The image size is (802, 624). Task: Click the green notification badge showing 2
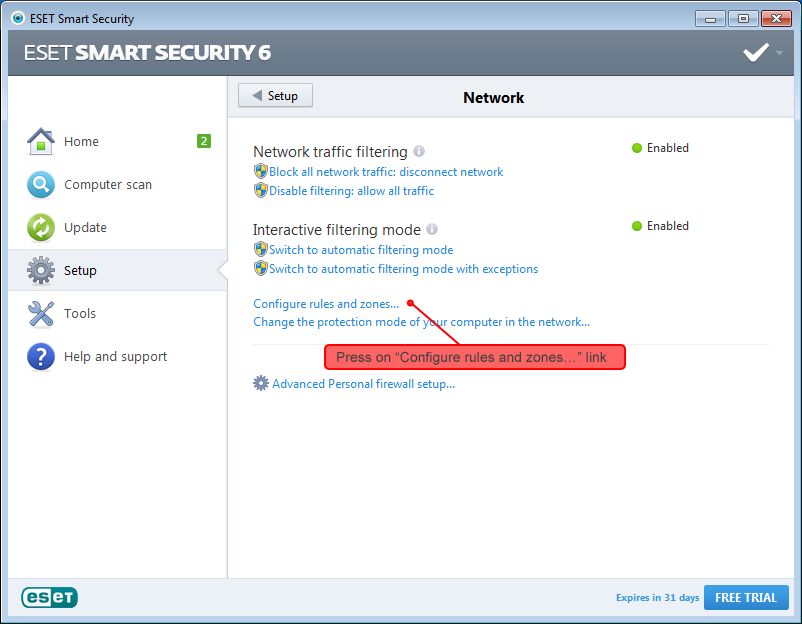pos(204,141)
